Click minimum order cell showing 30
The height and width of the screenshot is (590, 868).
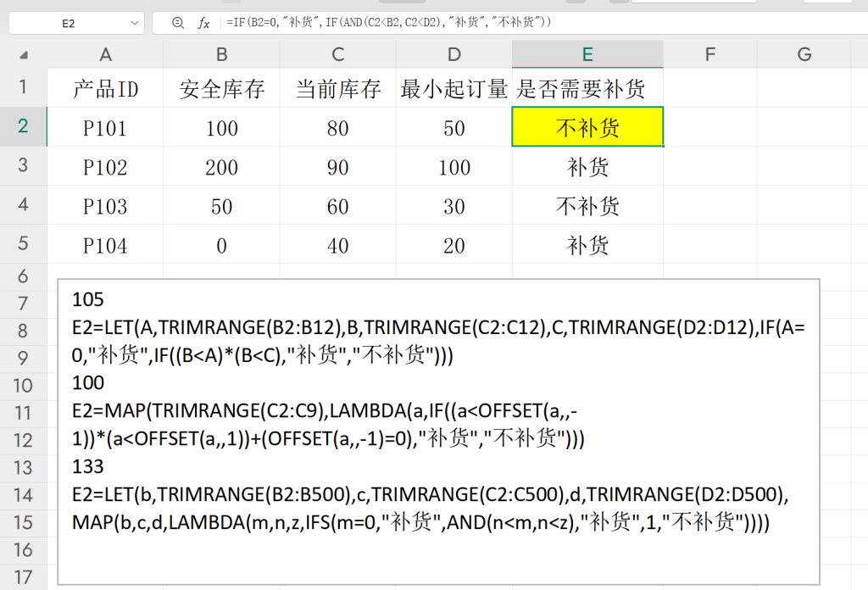coord(454,206)
